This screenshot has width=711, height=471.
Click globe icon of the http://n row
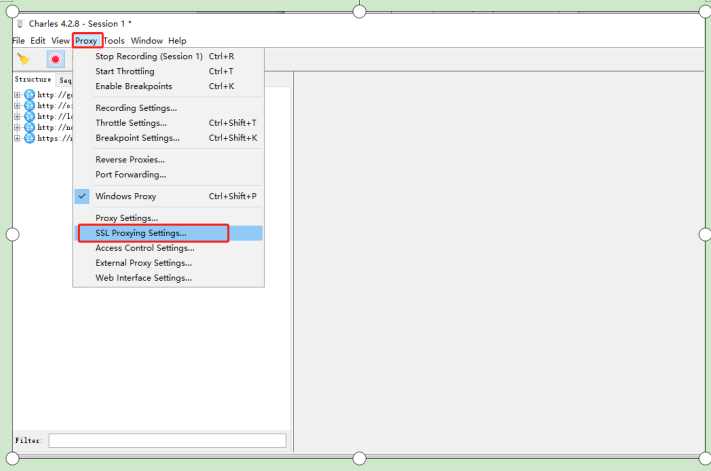[29, 127]
